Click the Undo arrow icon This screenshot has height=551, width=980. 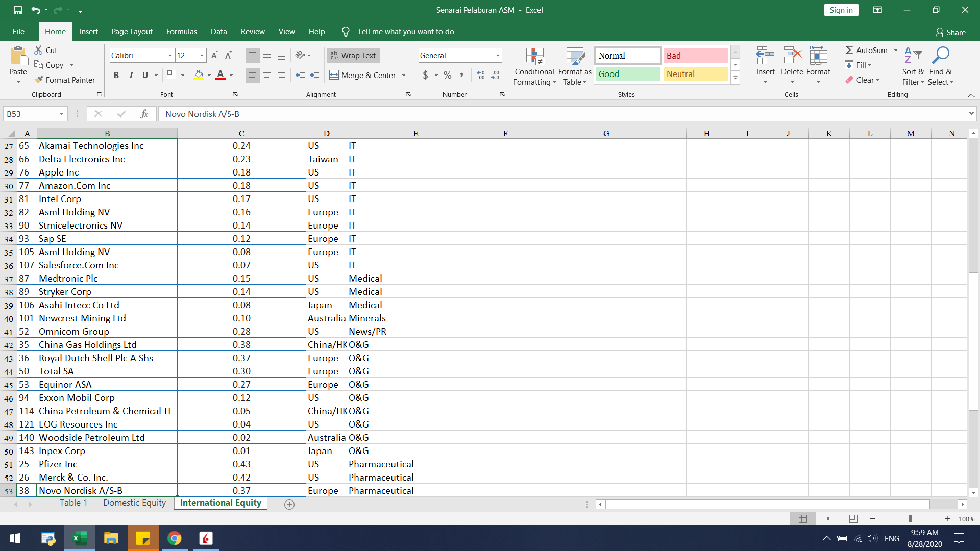tap(35, 10)
